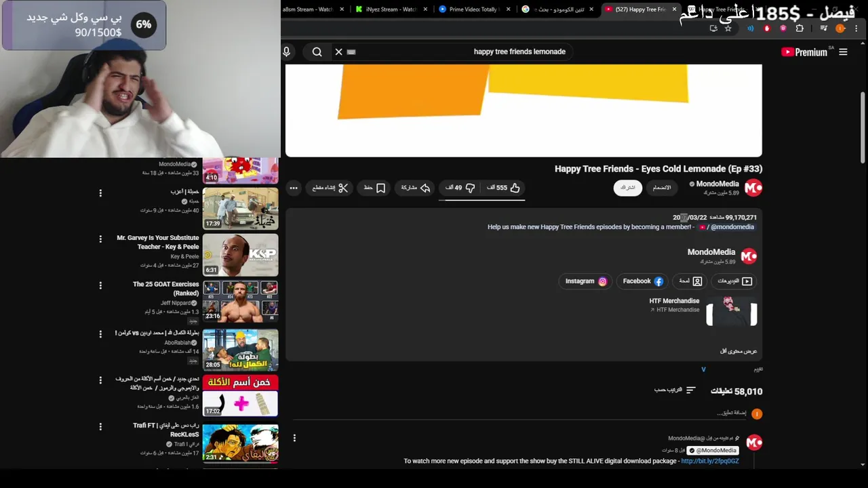This screenshot has width=868, height=488.
Task: Create a clip with the scissors button
Action: click(330, 188)
